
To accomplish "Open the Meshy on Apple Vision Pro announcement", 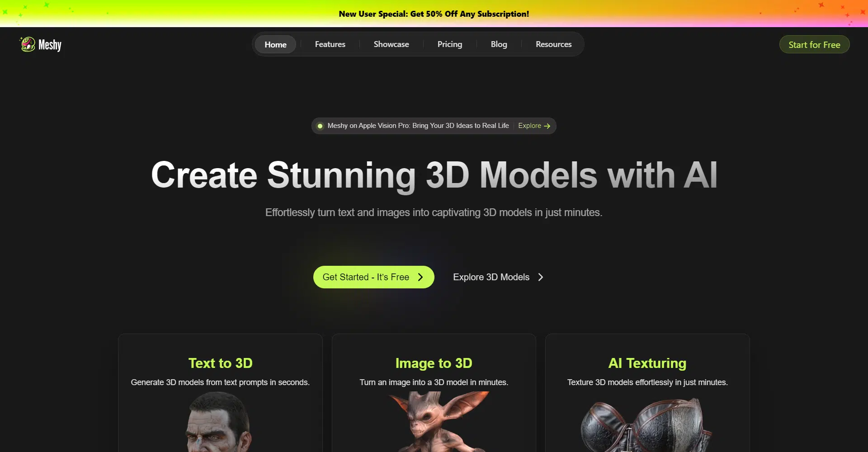I will (x=418, y=126).
